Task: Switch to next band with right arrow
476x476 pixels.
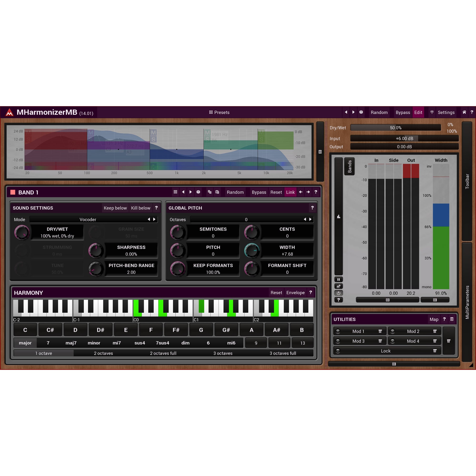Action: [x=308, y=192]
